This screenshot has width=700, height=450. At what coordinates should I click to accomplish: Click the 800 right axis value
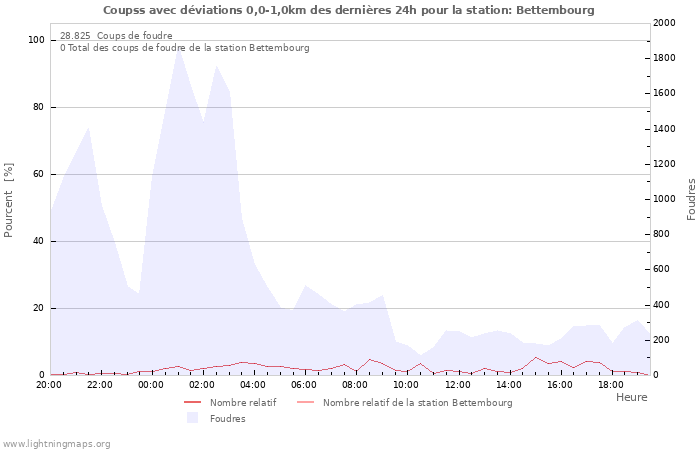tap(662, 234)
